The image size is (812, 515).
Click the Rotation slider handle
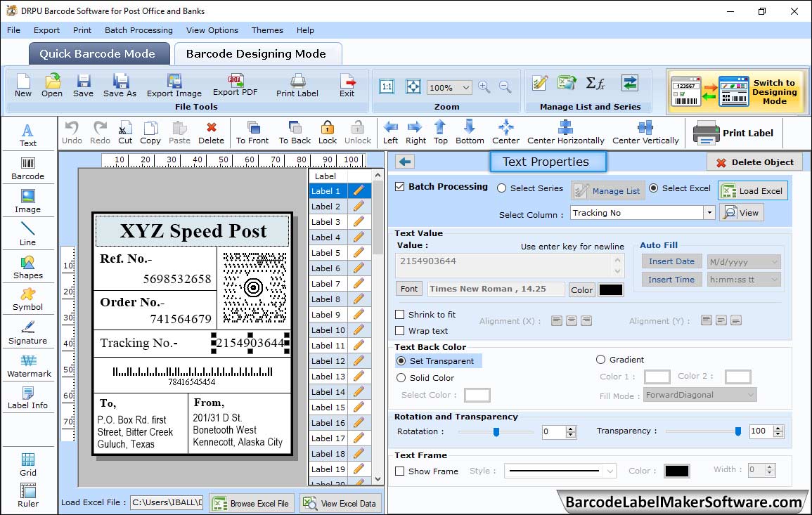point(496,431)
